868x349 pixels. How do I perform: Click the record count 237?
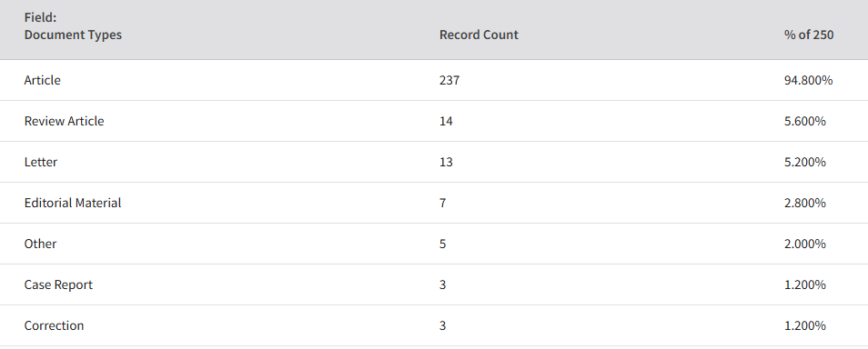coord(449,80)
